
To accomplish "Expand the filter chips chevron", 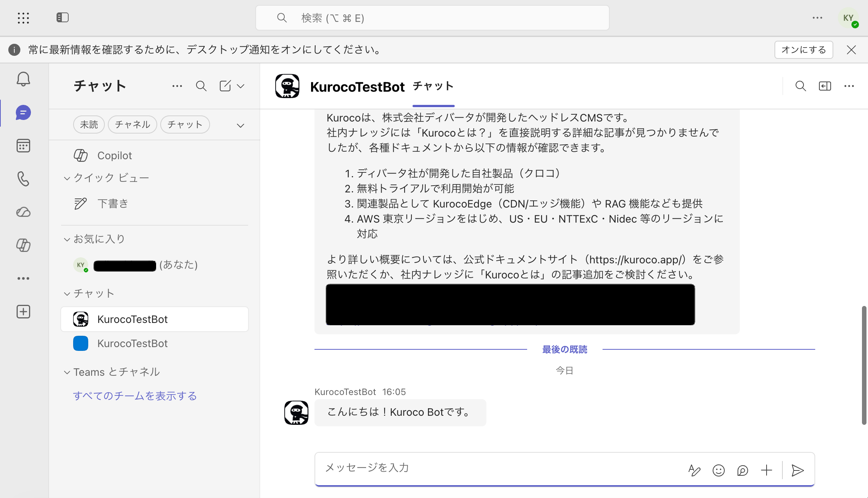I will click(x=241, y=125).
